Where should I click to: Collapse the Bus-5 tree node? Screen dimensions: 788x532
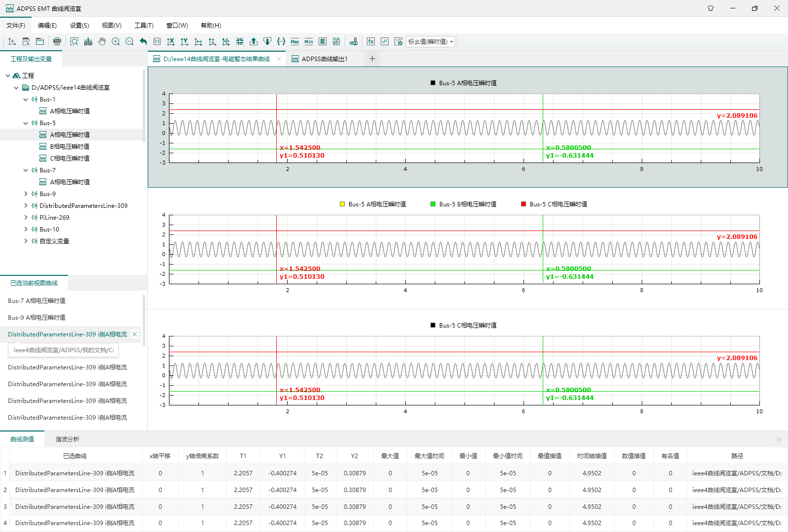[26, 123]
